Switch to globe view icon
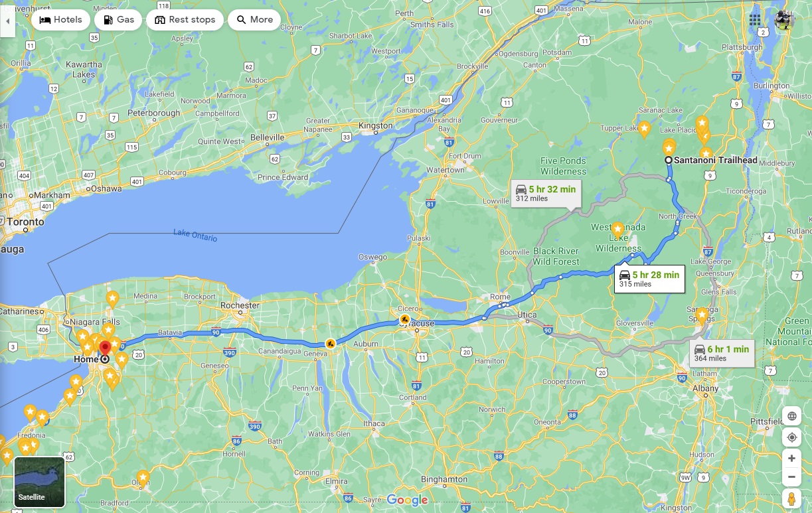This screenshot has width=812, height=513. [791, 416]
